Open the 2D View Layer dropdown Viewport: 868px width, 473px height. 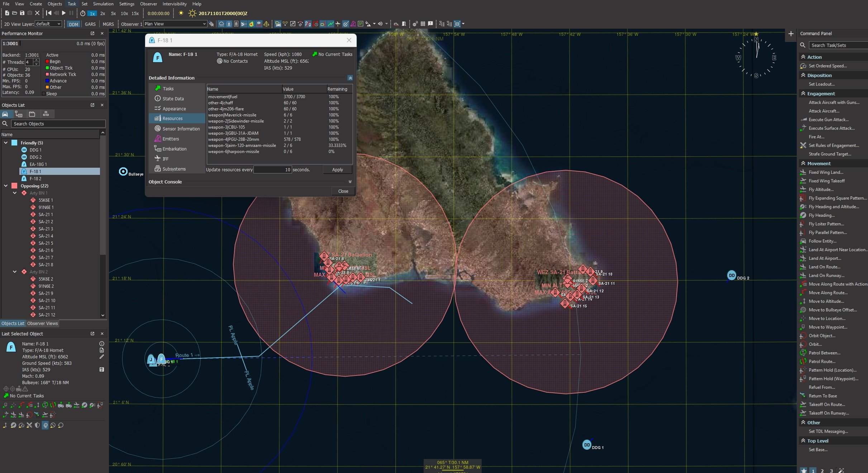(x=48, y=24)
